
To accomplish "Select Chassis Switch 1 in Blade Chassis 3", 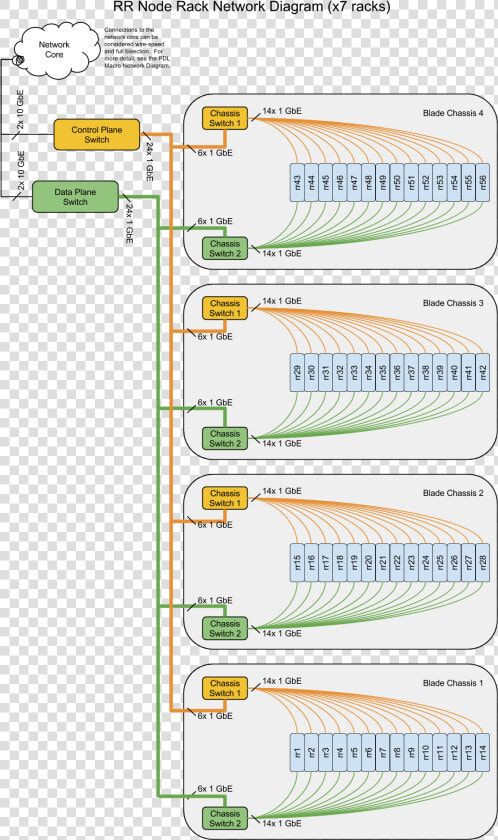I will tap(225, 308).
